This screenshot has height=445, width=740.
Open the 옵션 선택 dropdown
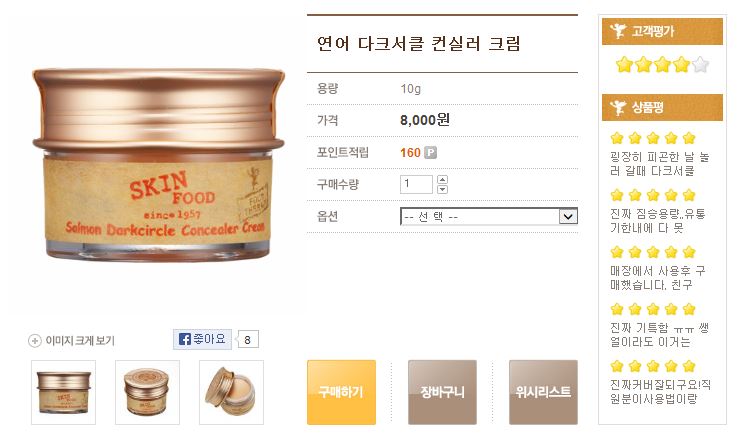click(488, 217)
